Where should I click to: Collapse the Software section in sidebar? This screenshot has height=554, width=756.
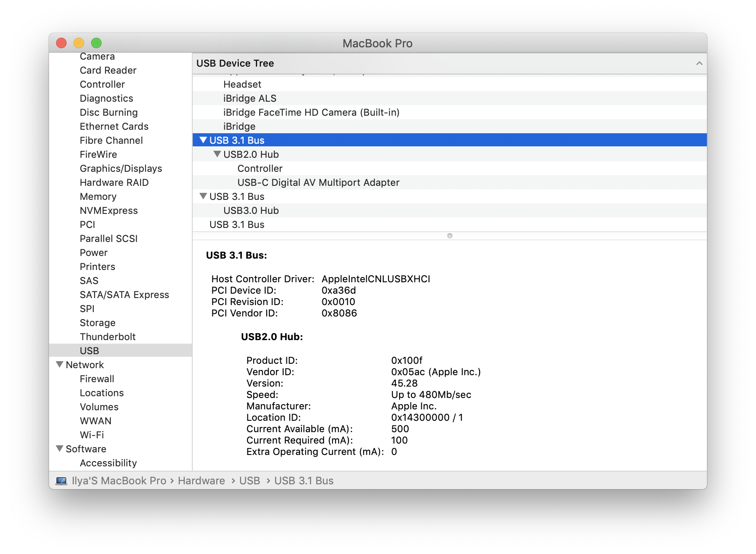(x=60, y=449)
